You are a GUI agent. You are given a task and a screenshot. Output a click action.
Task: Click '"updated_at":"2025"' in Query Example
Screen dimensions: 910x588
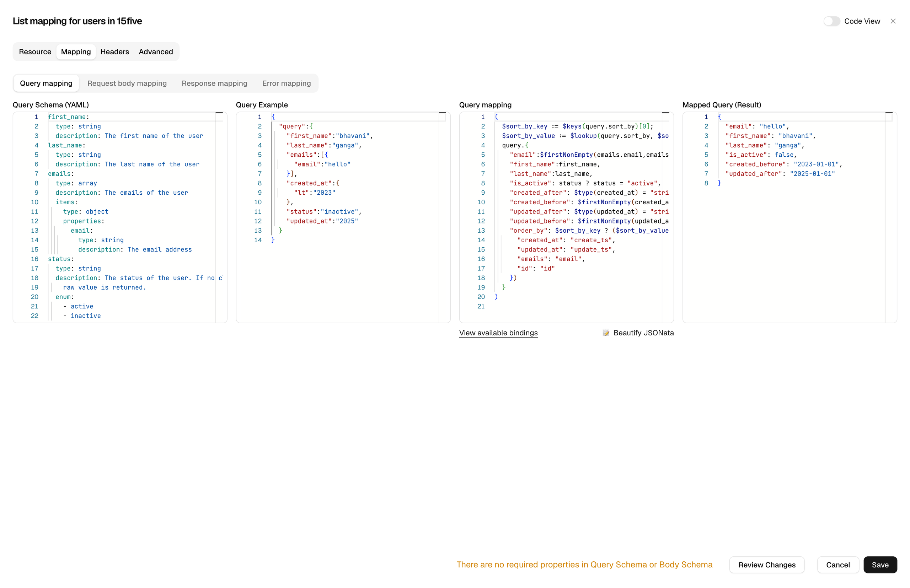322,221
